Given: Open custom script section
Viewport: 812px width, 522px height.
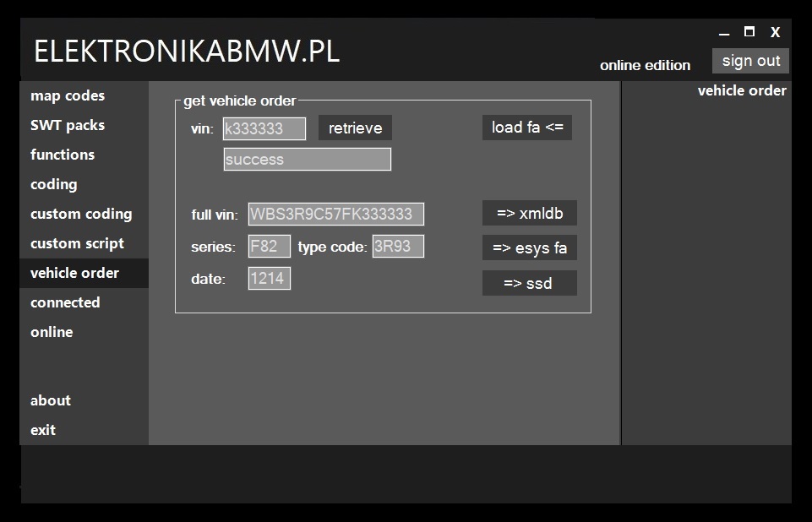Looking at the screenshot, I should (77, 243).
